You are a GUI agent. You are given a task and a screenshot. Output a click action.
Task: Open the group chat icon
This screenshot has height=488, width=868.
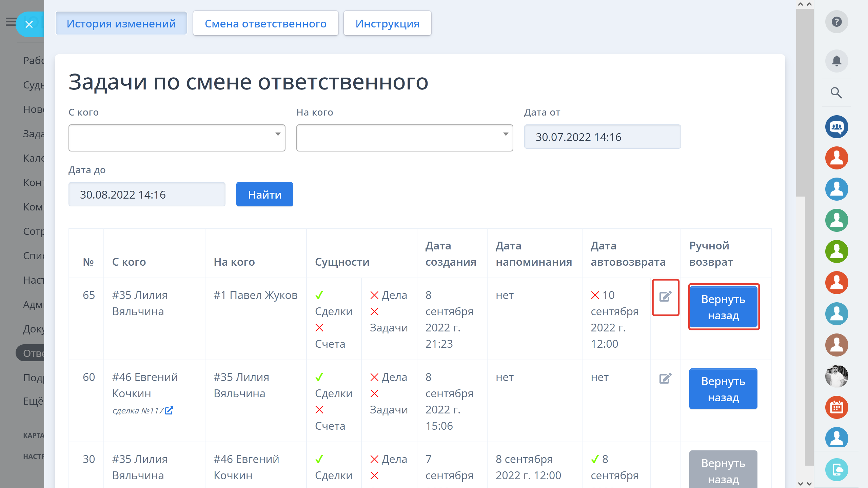tap(836, 127)
